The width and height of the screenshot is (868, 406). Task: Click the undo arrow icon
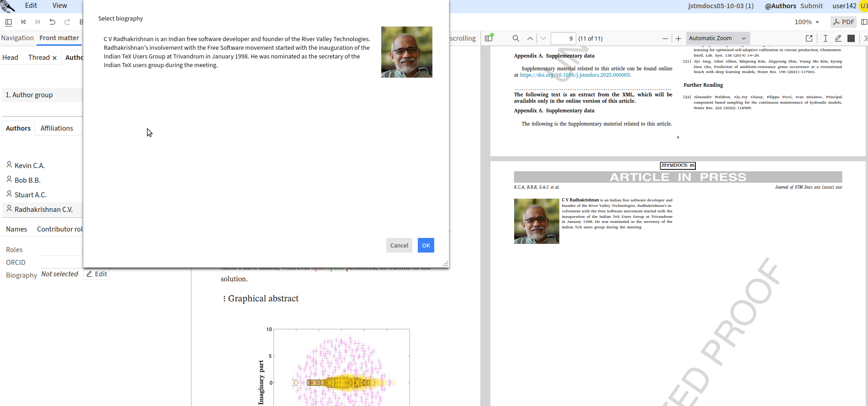53,22
